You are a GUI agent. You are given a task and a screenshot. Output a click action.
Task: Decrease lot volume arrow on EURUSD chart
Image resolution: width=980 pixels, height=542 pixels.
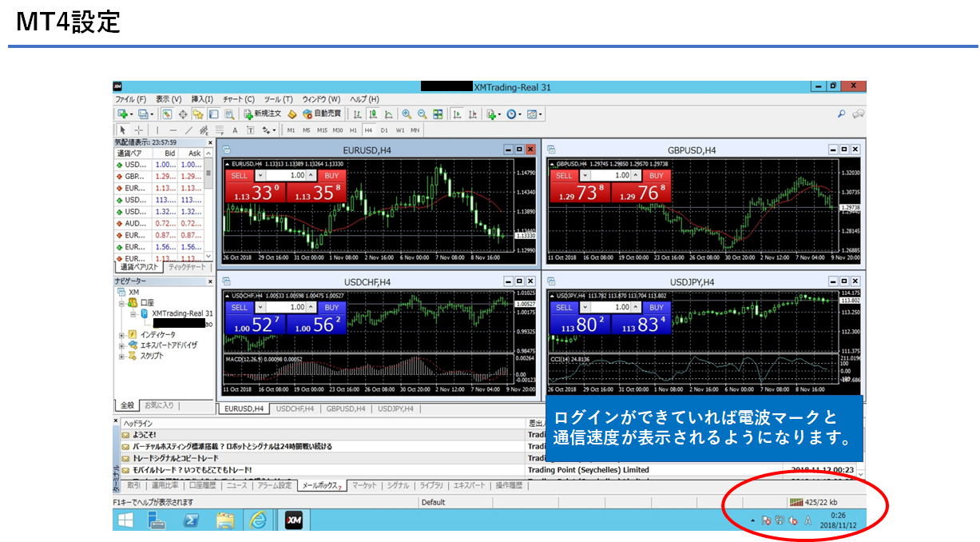coord(260,175)
